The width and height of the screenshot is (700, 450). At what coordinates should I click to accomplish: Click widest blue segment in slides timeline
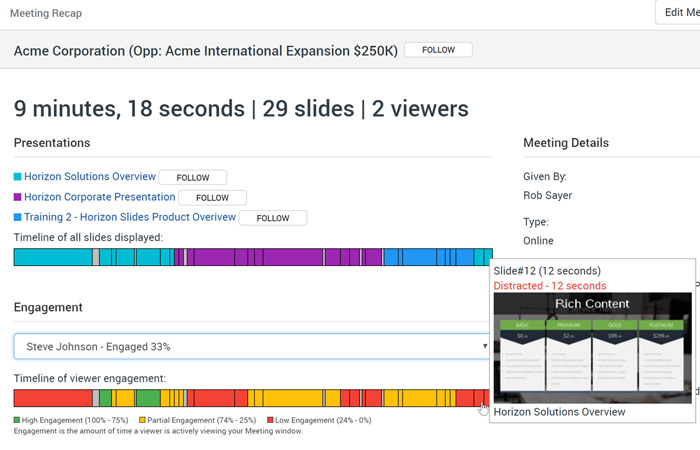coord(419,257)
